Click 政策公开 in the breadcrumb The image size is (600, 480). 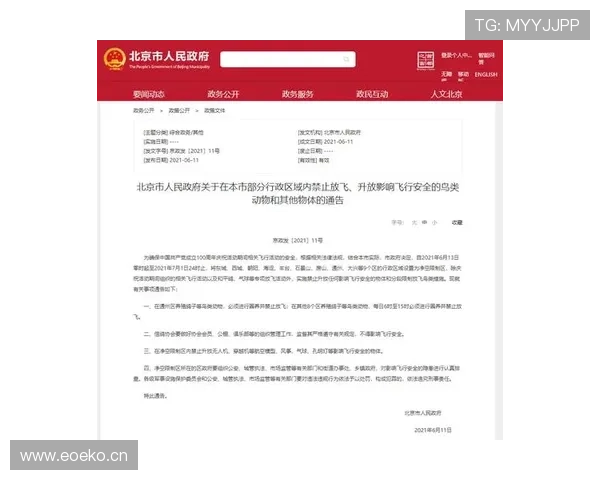[179, 111]
